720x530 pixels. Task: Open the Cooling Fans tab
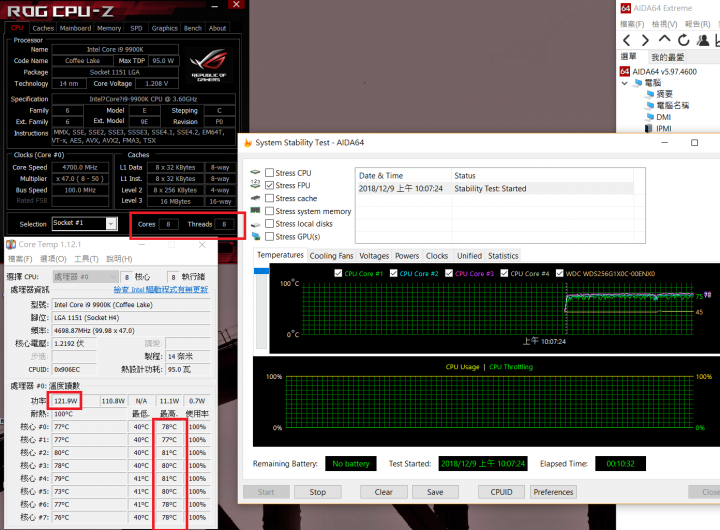click(x=332, y=256)
